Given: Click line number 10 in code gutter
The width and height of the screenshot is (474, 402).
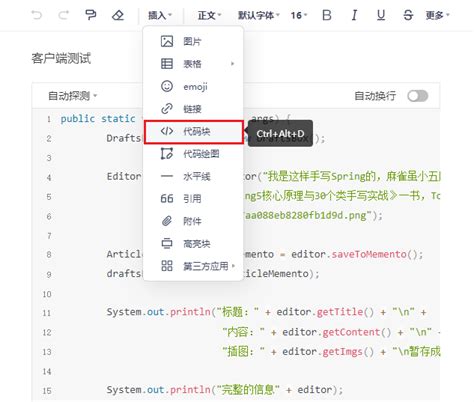Looking at the screenshot, I should (x=47, y=294).
